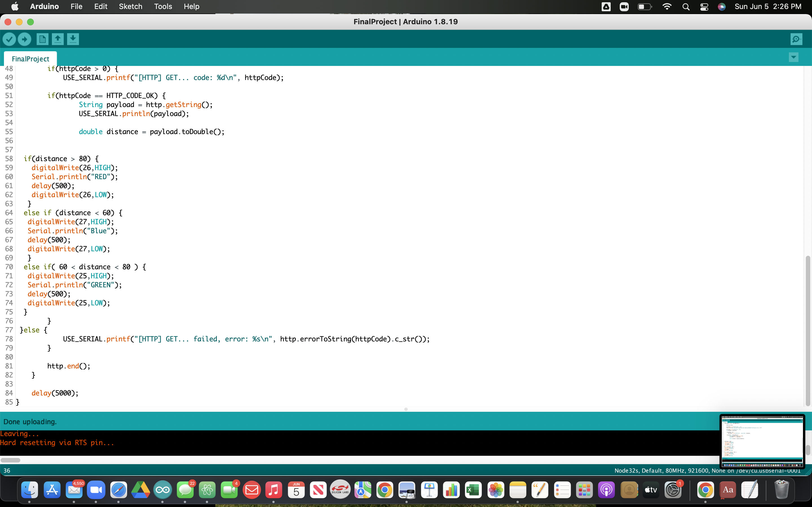Select the FinalProject tab

30,59
